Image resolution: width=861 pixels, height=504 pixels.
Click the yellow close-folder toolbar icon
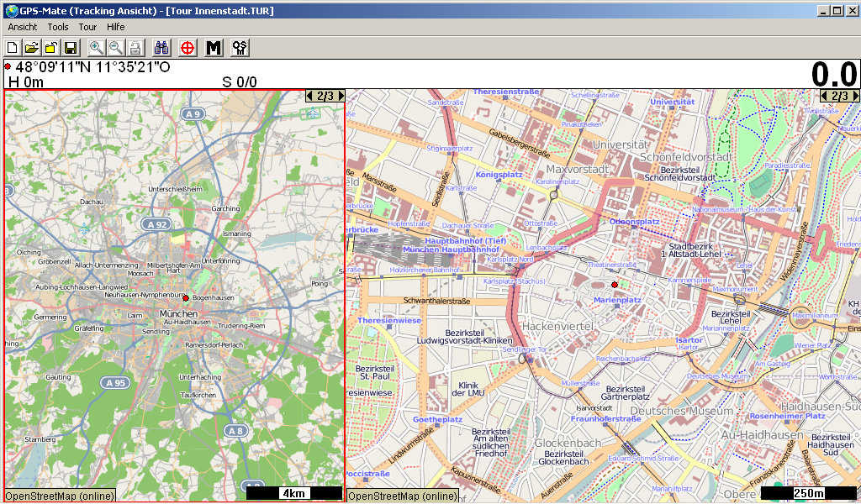[x=51, y=48]
